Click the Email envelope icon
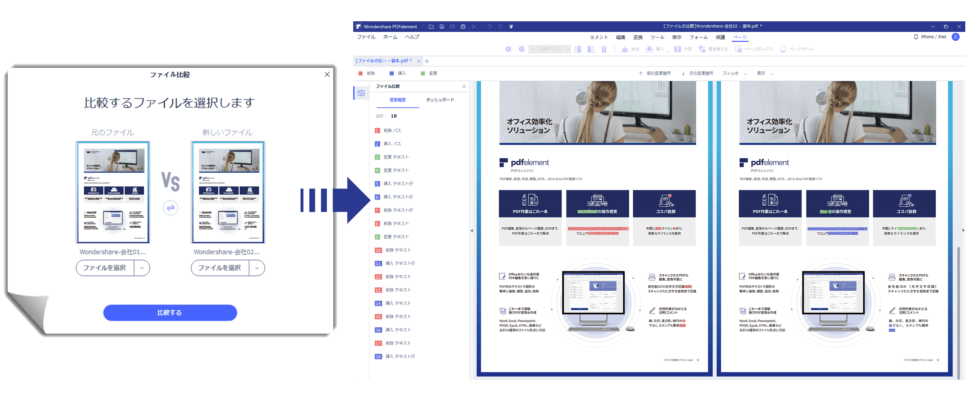Viewport: 980px width, 401px height. click(452, 27)
